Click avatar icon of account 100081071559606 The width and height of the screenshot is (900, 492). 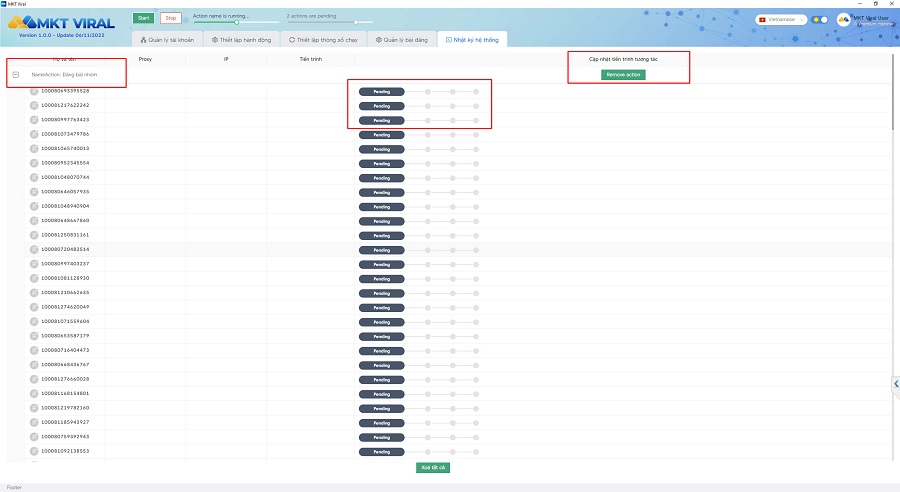click(34, 321)
